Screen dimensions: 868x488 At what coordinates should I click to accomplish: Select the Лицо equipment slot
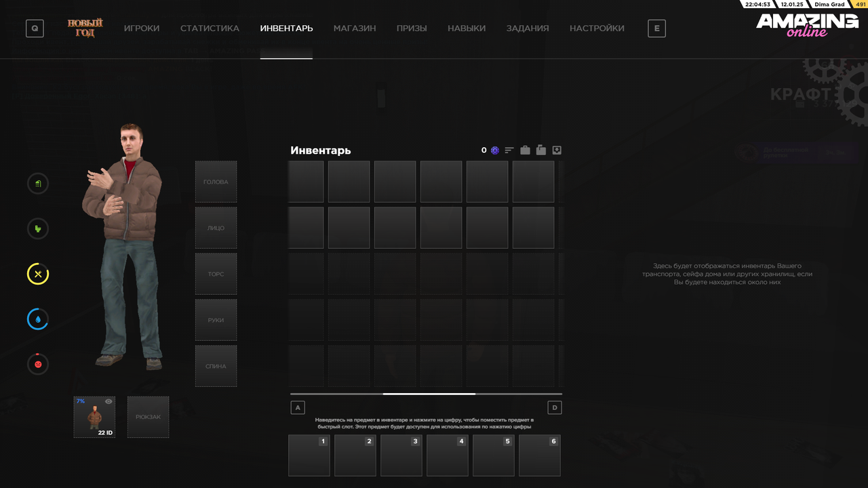216,228
